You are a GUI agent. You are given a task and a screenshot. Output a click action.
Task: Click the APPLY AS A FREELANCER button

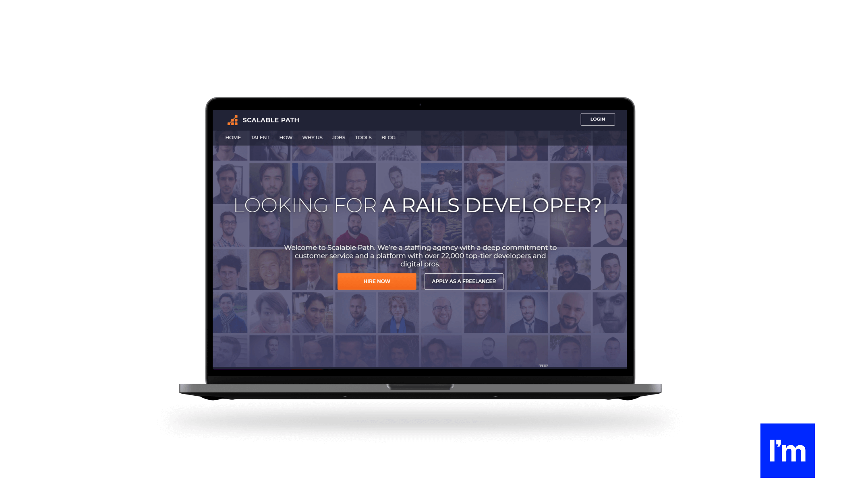(x=464, y=281)
